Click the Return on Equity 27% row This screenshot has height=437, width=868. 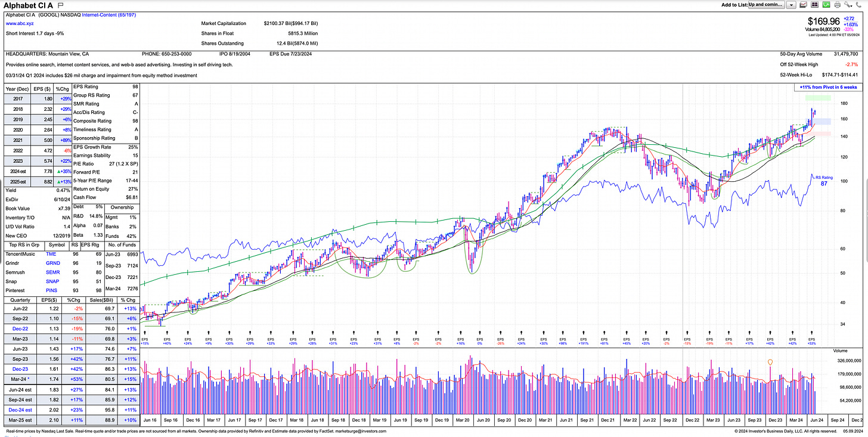[106, 189]
